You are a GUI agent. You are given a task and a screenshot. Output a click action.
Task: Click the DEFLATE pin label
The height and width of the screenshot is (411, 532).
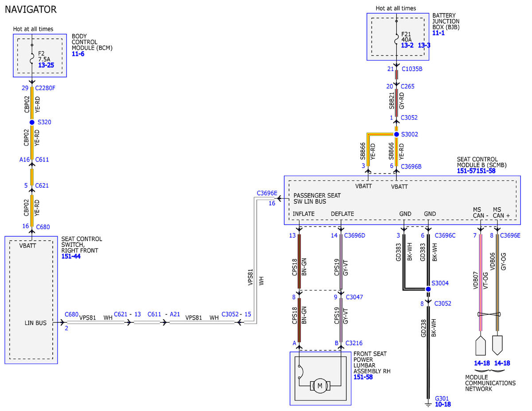point(342,214)
